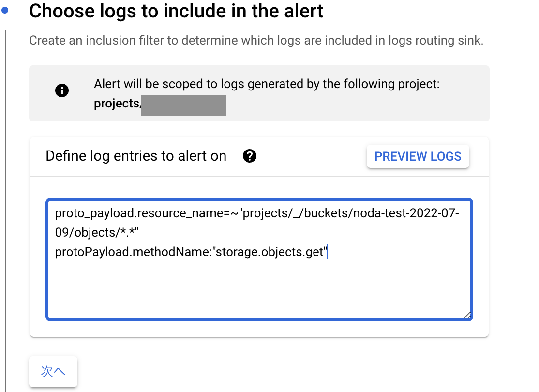The height and width of the screenshot is (392, 539).
Task: Click the PREVIEW LOGS button
Action: click(x=418, y=156)
